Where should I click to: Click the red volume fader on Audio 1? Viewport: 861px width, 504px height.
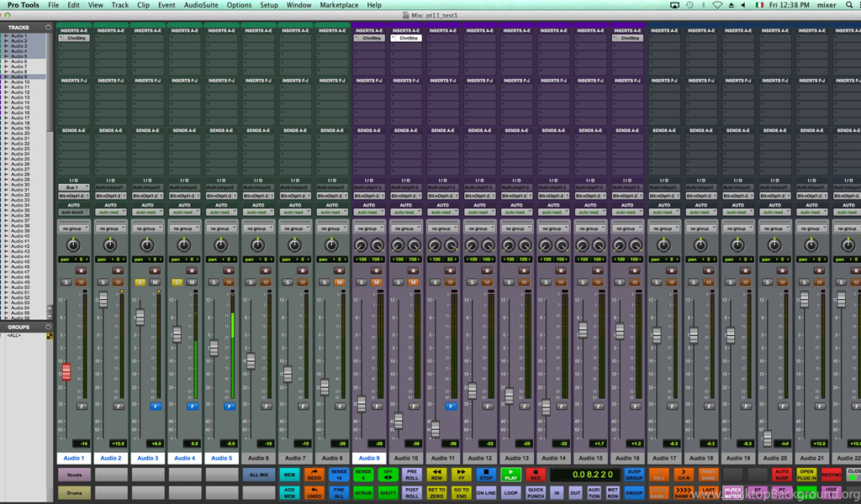(x=66, y=371)
